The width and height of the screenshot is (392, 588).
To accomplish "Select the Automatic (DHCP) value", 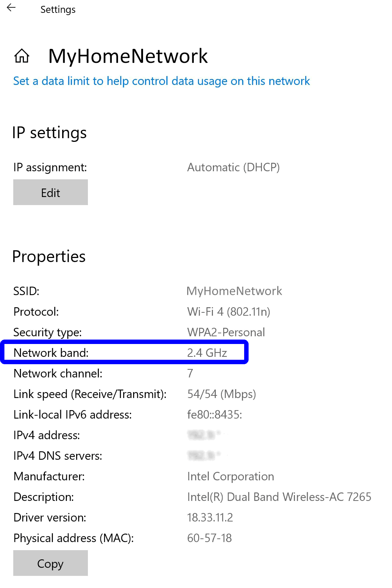I will (233, 167).
